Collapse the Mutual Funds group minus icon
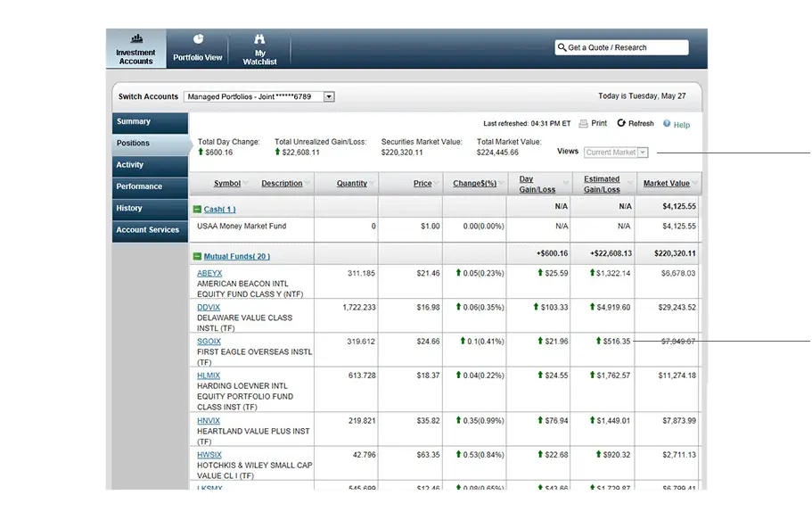Screen dimensions: 812x528 (197, 257)
